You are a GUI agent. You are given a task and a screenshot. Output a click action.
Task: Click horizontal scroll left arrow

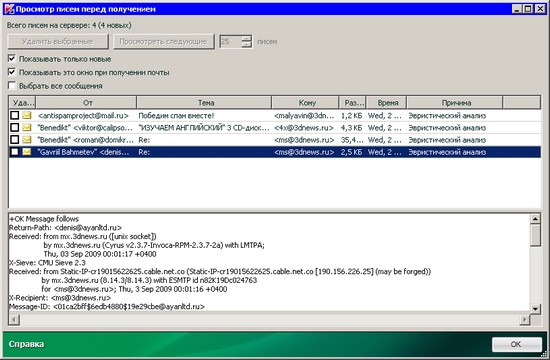coord(14,320)
